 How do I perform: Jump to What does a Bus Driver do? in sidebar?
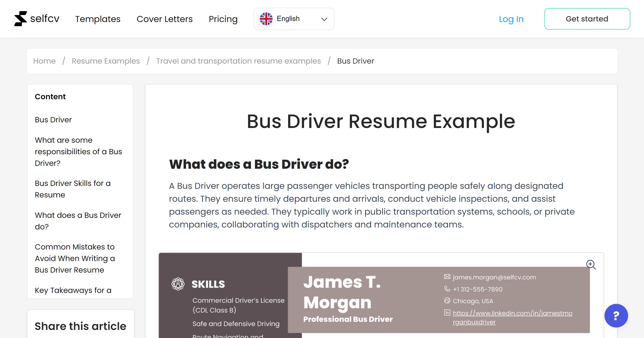click(78, 221)
